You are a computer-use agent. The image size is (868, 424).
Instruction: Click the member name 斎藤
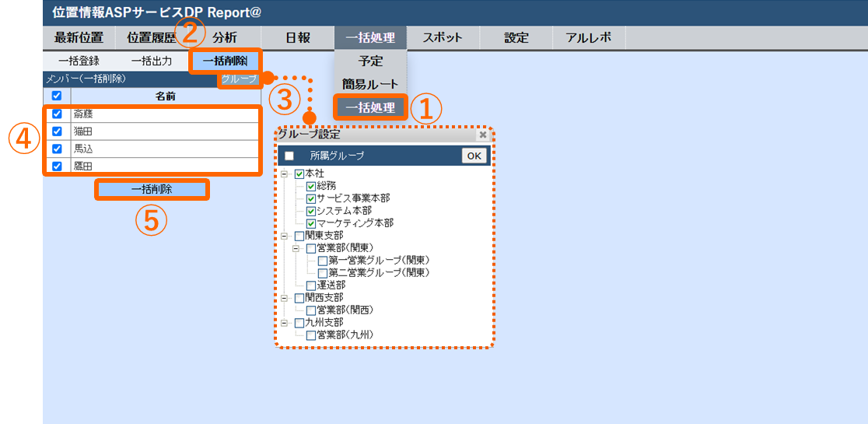pyautogui.click(x=82, y=114)
